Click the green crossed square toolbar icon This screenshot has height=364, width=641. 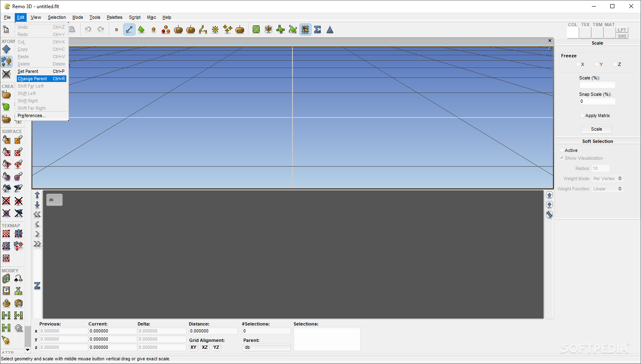(256, 29)
